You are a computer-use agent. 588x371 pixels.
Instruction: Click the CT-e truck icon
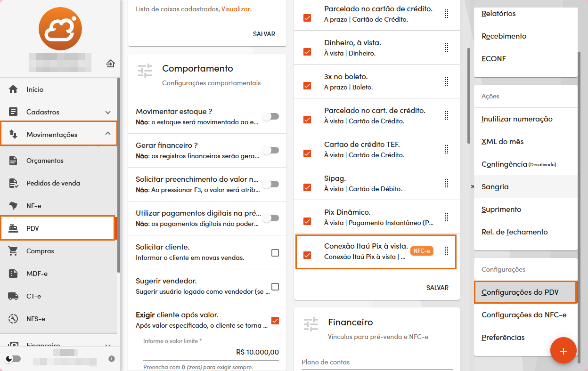pyautogui.click(x=13, y=296)
